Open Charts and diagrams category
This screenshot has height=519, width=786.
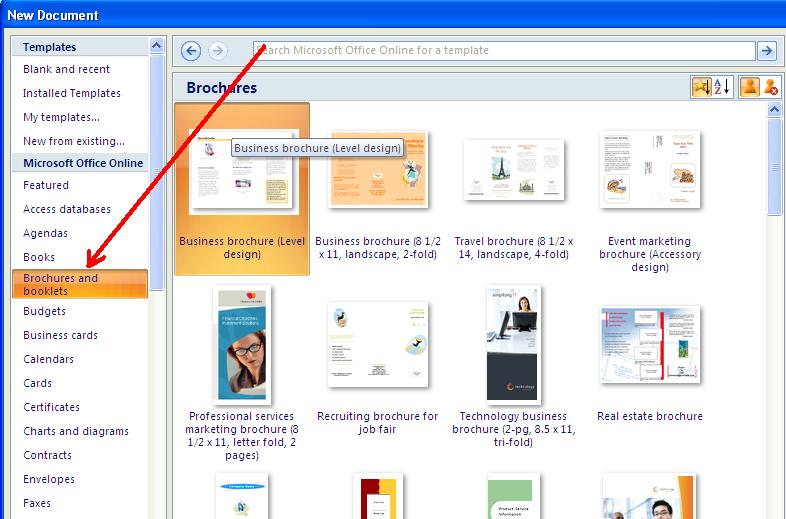[76, 432]
